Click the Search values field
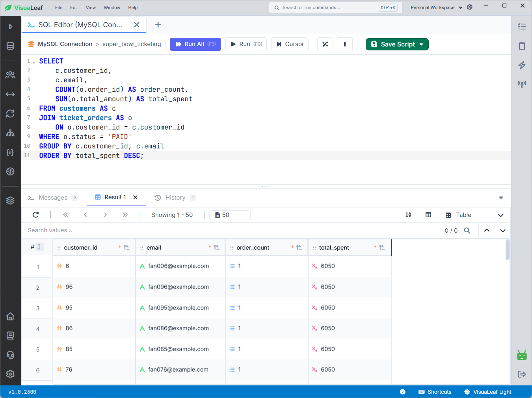 [233, 230]
